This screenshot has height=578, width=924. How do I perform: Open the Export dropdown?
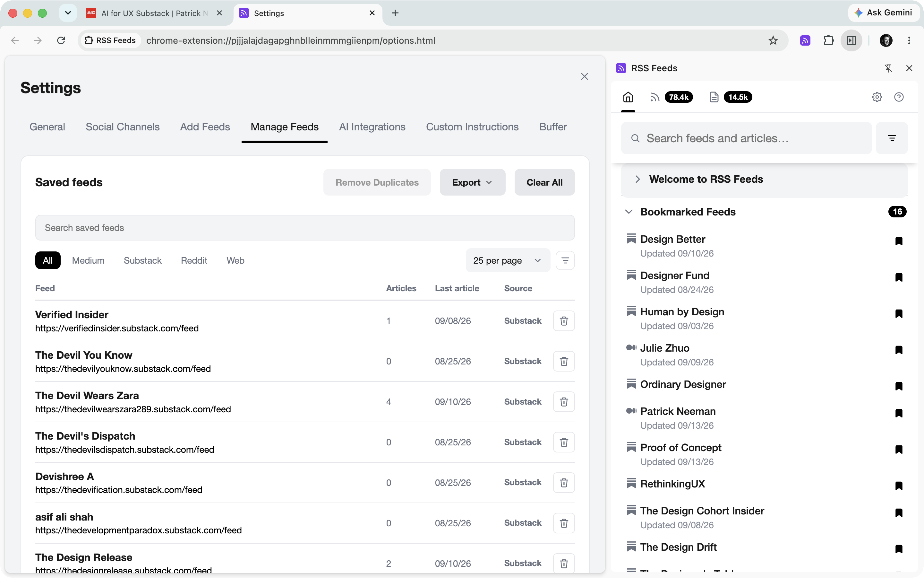(x=472, y=182)
